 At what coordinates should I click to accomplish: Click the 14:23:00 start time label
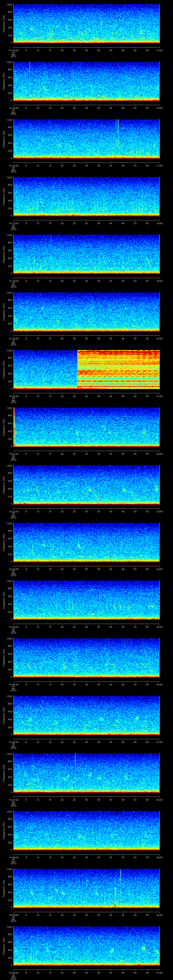coord(14,569)
